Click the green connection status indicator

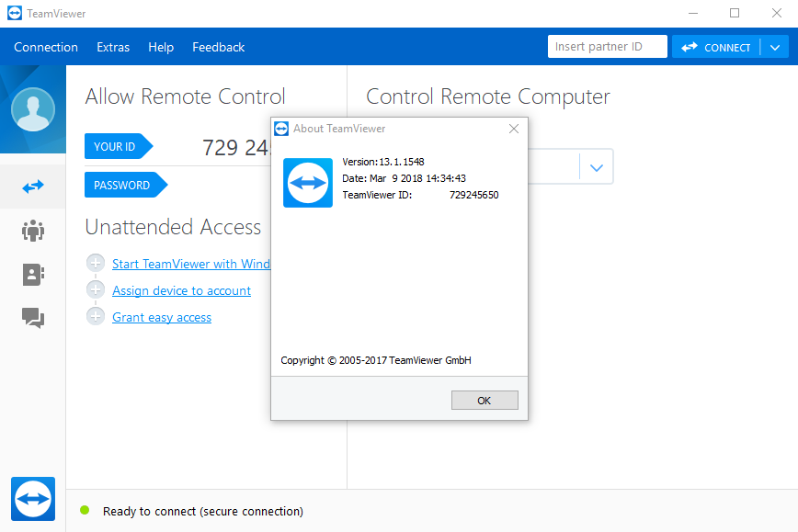[85, 510]
